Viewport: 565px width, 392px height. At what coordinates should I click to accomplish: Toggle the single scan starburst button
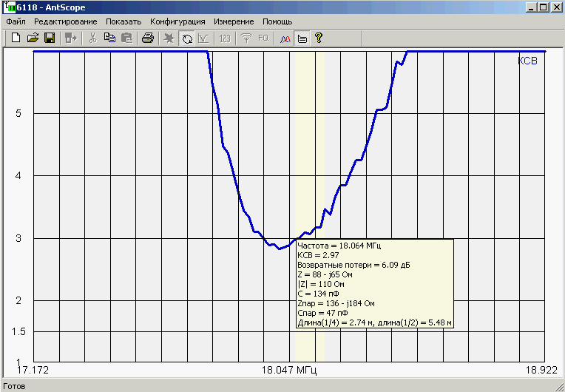[x=169, y=38]
